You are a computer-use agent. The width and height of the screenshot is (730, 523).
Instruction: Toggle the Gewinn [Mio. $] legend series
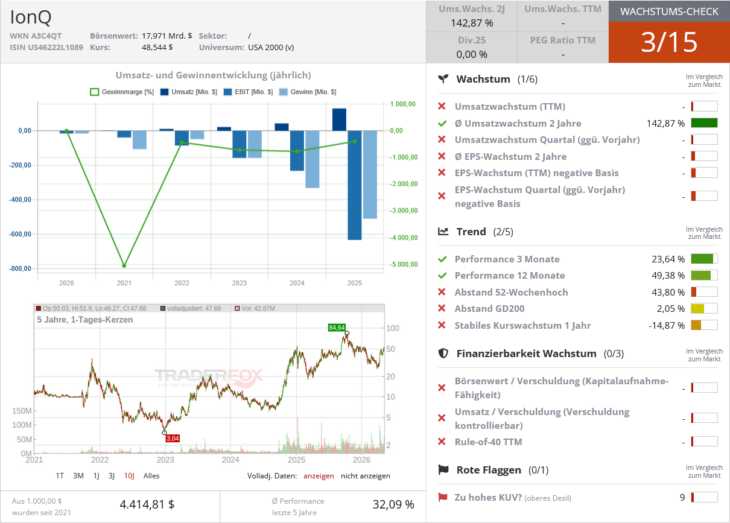[x=307, y=92]
